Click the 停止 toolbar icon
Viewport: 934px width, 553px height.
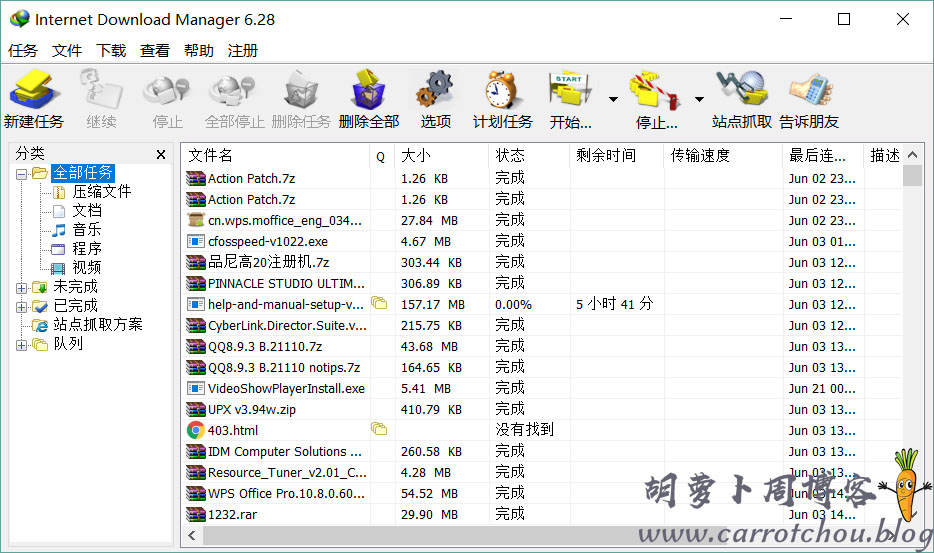pyautogui.click(x=167, y=91)
